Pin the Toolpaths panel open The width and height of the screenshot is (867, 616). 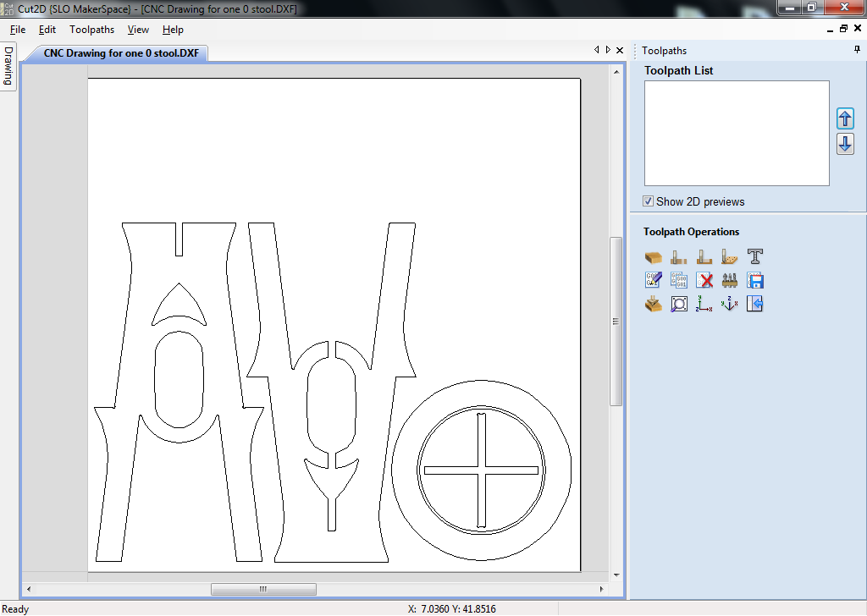858,50
